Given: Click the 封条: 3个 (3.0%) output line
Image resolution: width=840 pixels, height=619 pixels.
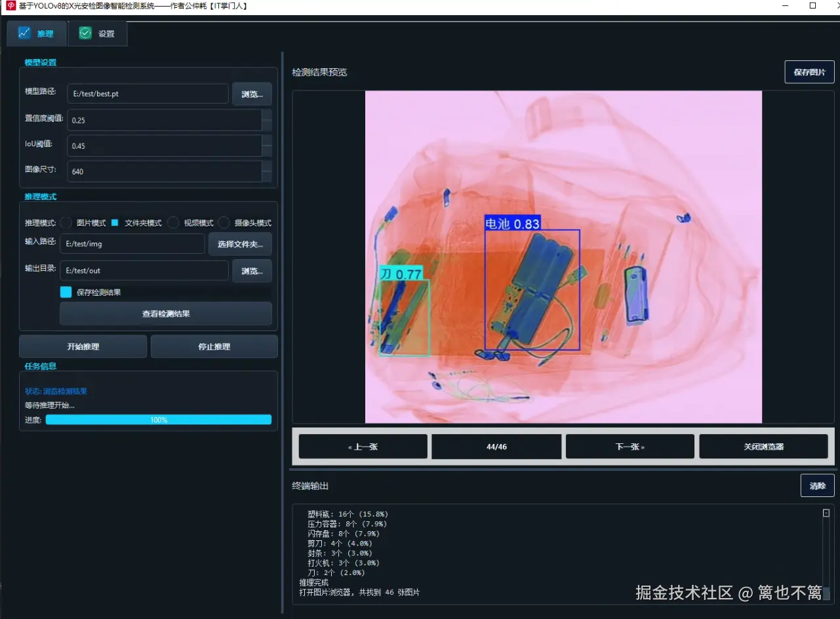Looking at the screenshot, I should tap(339, 553).
